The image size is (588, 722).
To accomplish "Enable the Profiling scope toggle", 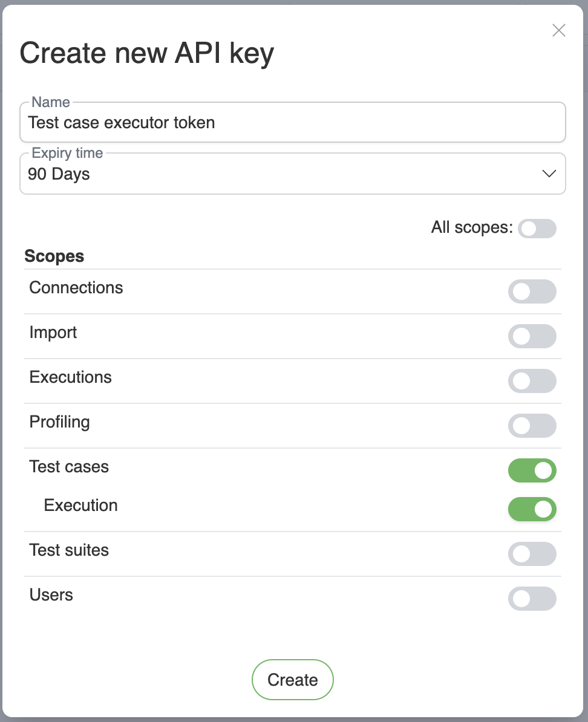I will [x=532, y=426].
